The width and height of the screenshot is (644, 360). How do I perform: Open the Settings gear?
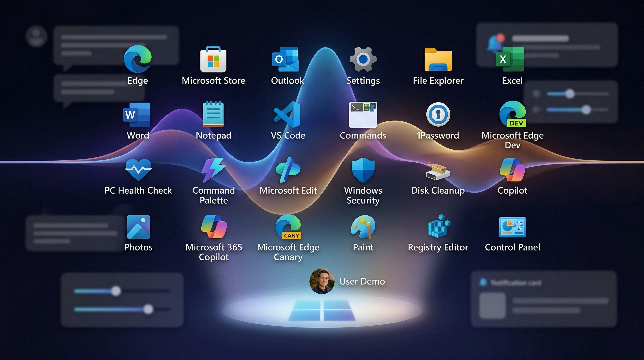pos(363,60)
